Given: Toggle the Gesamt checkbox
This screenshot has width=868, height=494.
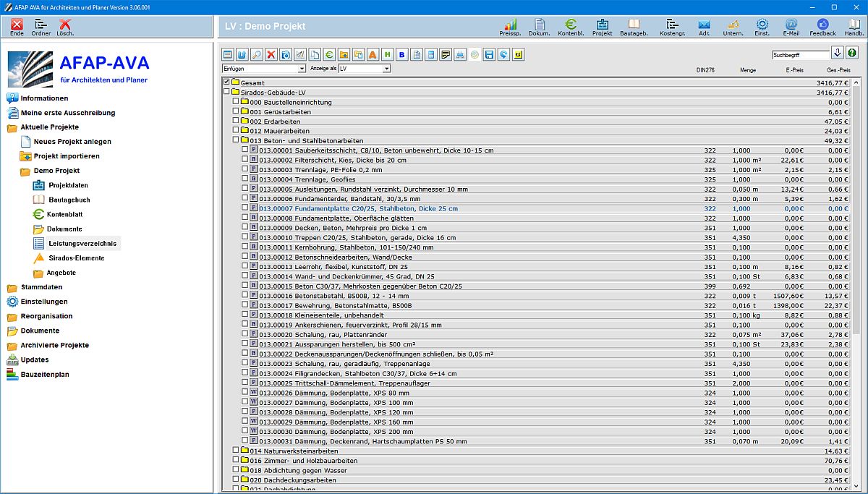Looking at the screenshot, I should coord(226,82).
